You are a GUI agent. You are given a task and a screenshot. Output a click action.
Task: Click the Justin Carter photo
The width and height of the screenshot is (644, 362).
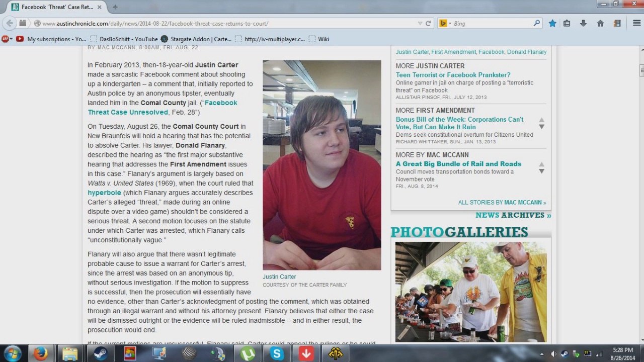point(322,165)
